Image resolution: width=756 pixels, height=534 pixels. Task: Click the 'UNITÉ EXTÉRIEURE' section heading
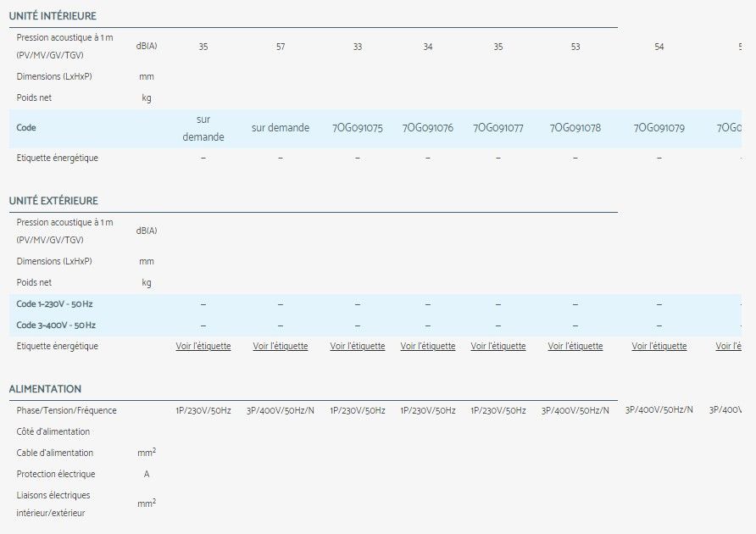[53, 201]
